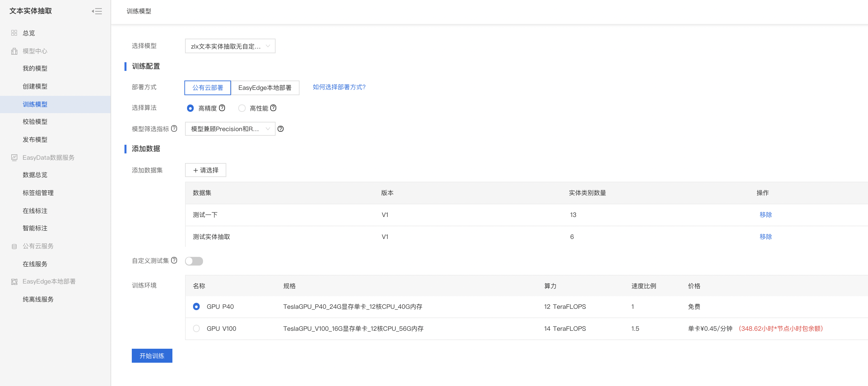Click the 14 TeraFLOPS value
Image resolution: width=868 pixels, height=386 pixels.
click(x=565, y=328)
